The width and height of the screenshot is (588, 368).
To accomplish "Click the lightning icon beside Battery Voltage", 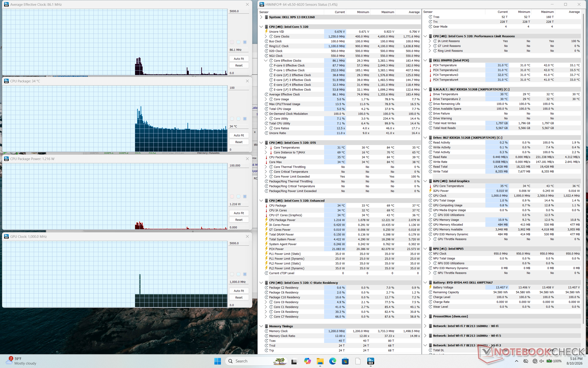I will (430, 287).
